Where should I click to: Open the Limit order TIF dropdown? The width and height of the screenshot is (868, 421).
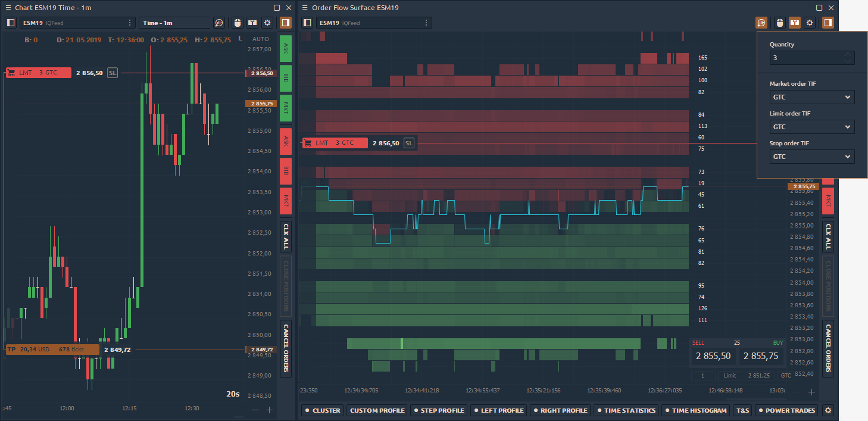812,127
